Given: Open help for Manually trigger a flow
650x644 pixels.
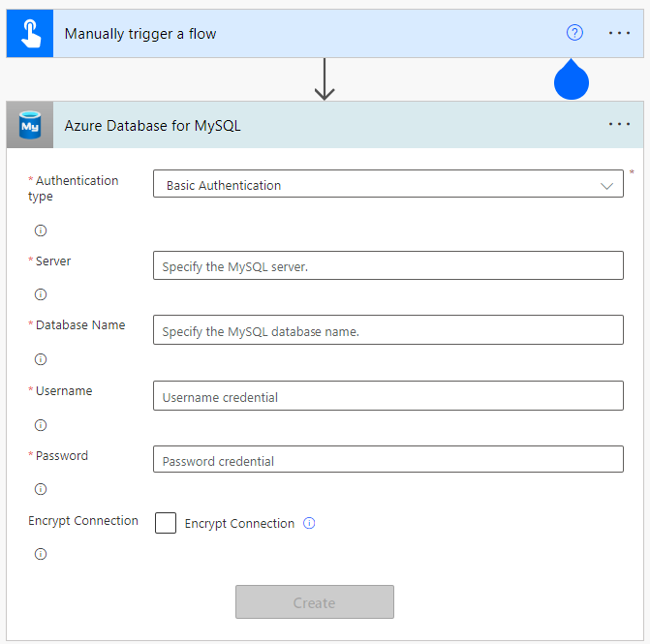Looking at the screenshot, I should point(574,33).
